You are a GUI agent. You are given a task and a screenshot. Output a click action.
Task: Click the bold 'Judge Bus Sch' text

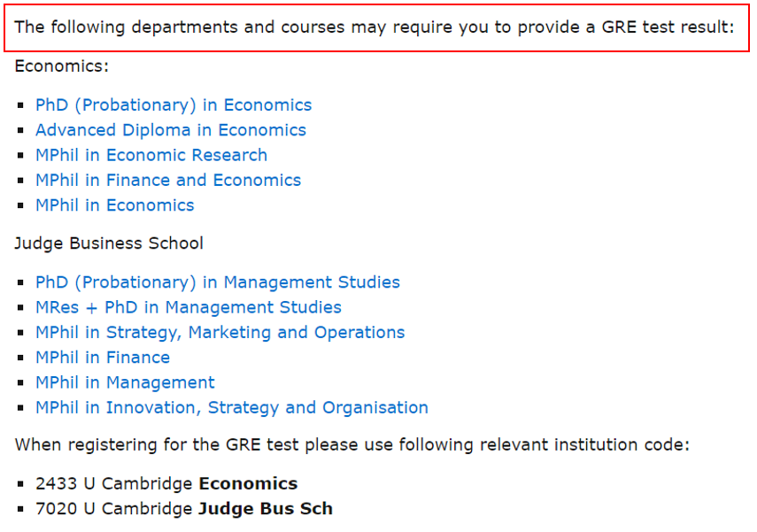coord(266,509)
